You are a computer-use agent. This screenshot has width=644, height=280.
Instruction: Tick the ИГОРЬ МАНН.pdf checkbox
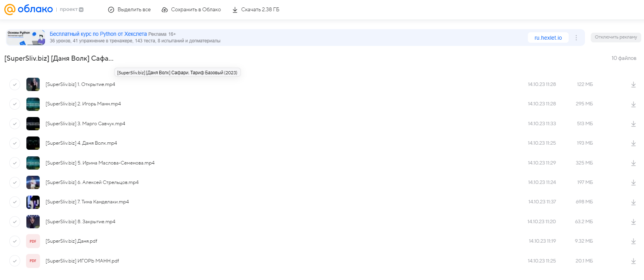click(15, 261)
